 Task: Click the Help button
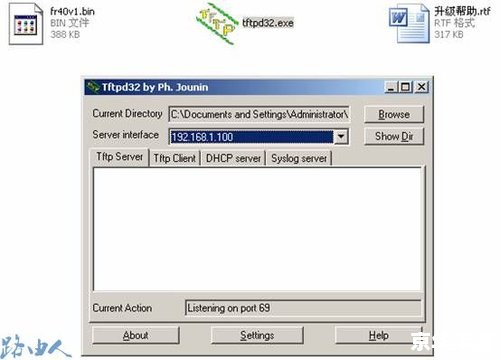(379, 335)
